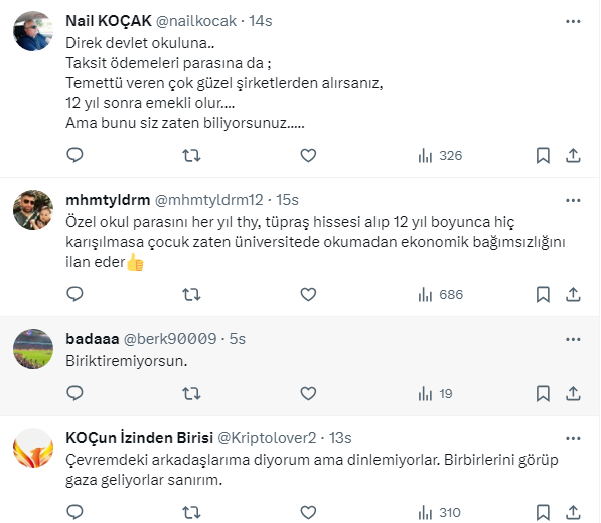Bookmark badaaa's tweet
Image resolution: width=601 pixels, height=523 pixels.
tap(543, 393)
